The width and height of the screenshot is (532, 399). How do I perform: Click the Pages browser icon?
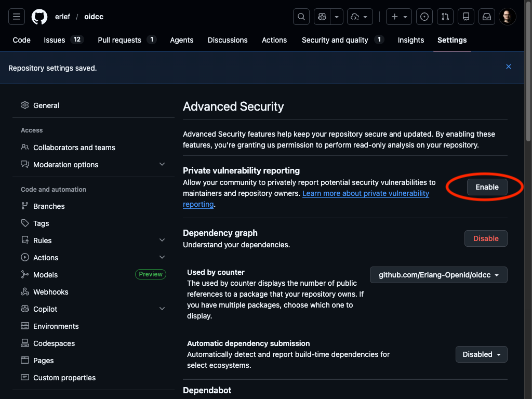point(25,361)
